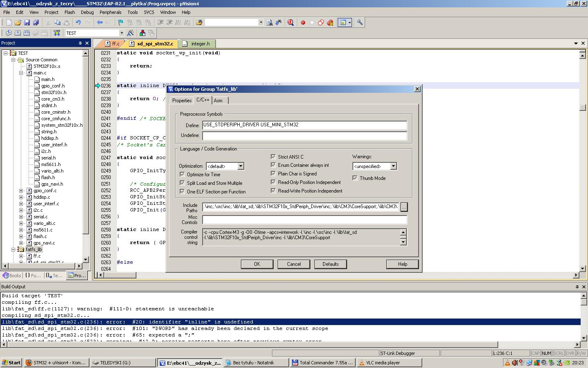588x368 pixels.
Task: Build the target with the Build icon
Action: tap(18, 33)
